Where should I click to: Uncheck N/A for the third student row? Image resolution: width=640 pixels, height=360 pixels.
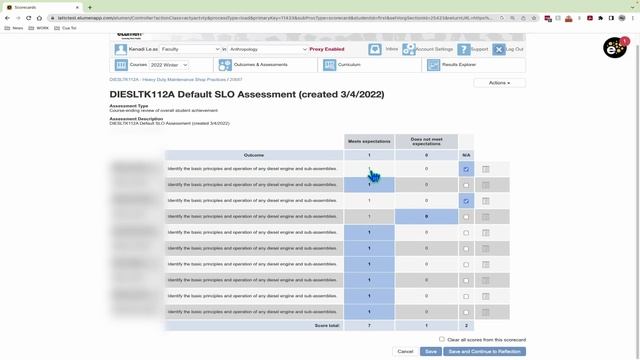466,201
